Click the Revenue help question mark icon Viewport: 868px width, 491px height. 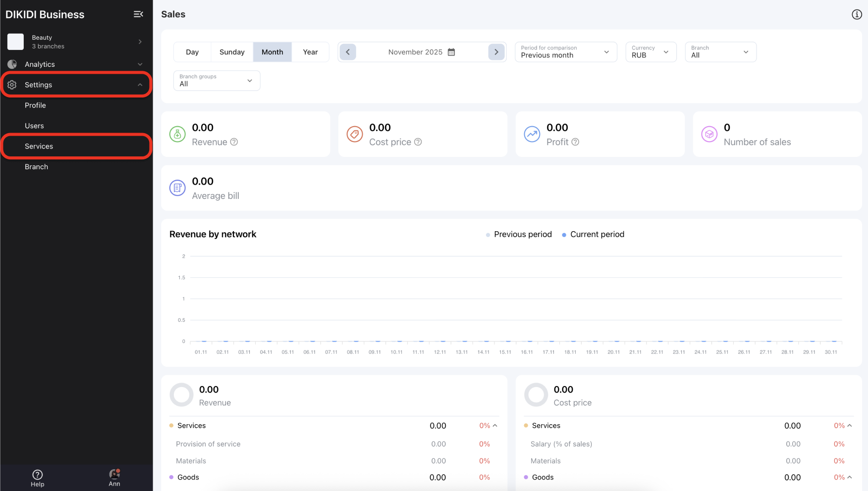(234, 142)
